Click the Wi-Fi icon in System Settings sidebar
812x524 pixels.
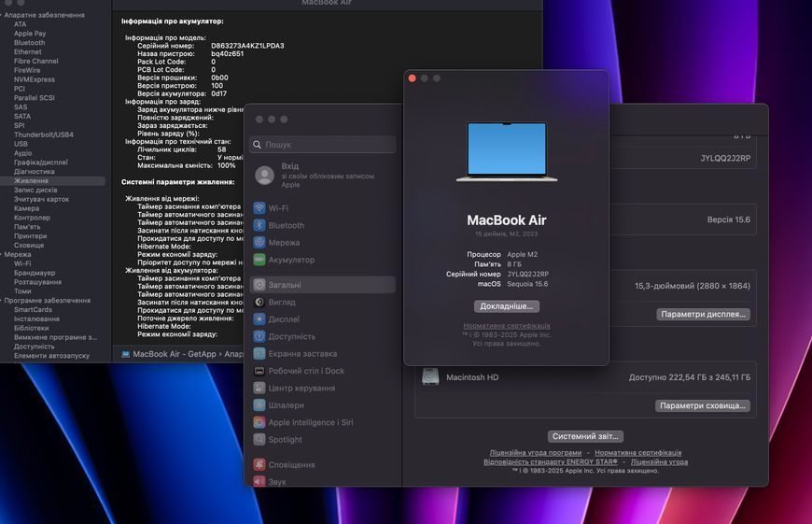coord(259,208)
